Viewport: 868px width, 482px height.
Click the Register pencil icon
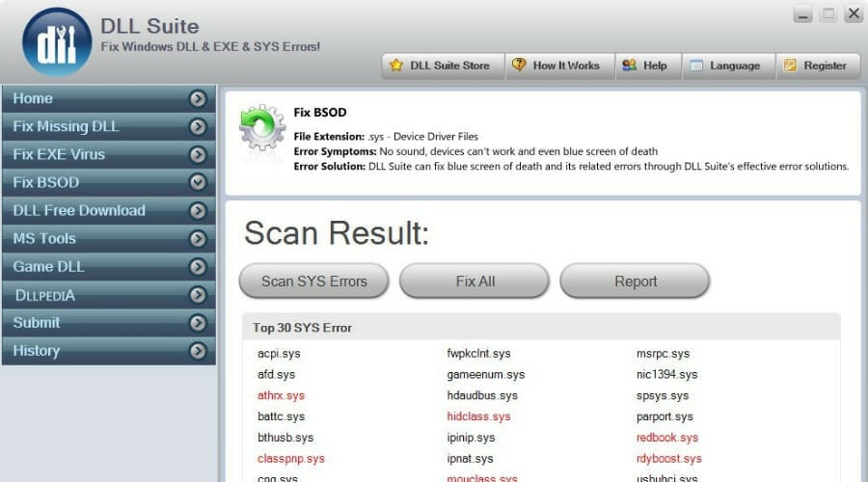tap(790, 66)
